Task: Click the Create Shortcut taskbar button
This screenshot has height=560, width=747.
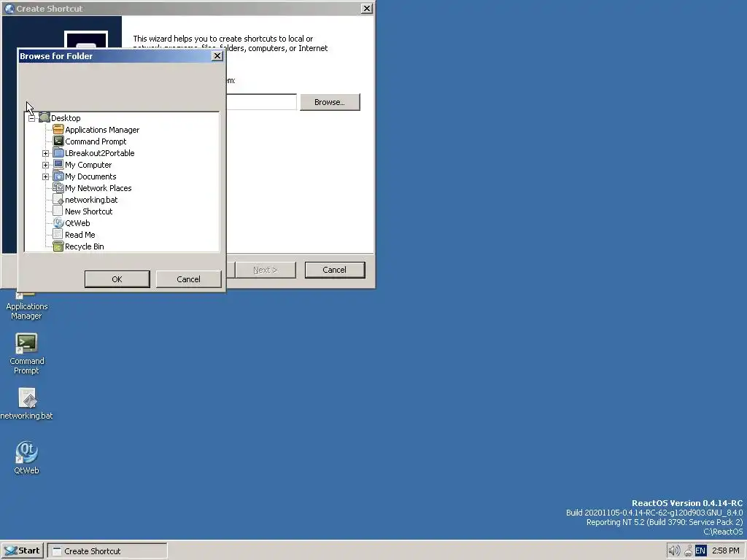Action: point(107,551)
